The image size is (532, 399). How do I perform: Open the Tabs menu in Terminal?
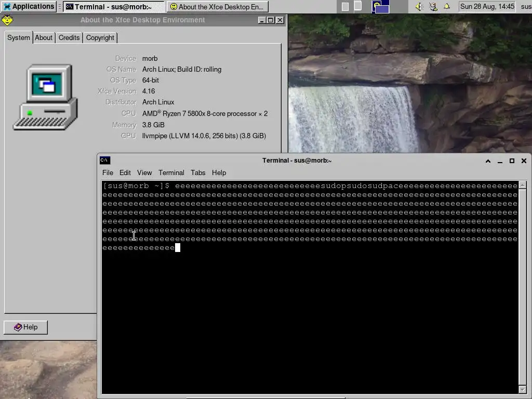point(198,172)
